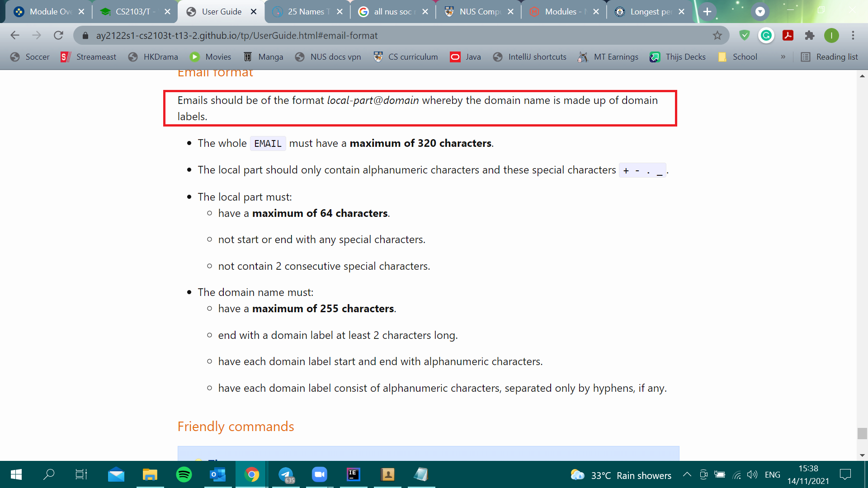Open the Adobe Acrobat extension
868x488 pixels.
[788, 35]
